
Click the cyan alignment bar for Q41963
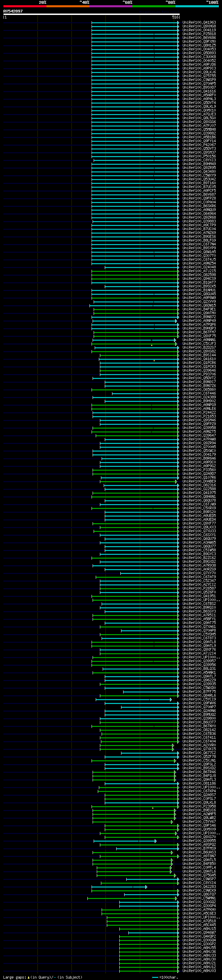coord(135,23)
